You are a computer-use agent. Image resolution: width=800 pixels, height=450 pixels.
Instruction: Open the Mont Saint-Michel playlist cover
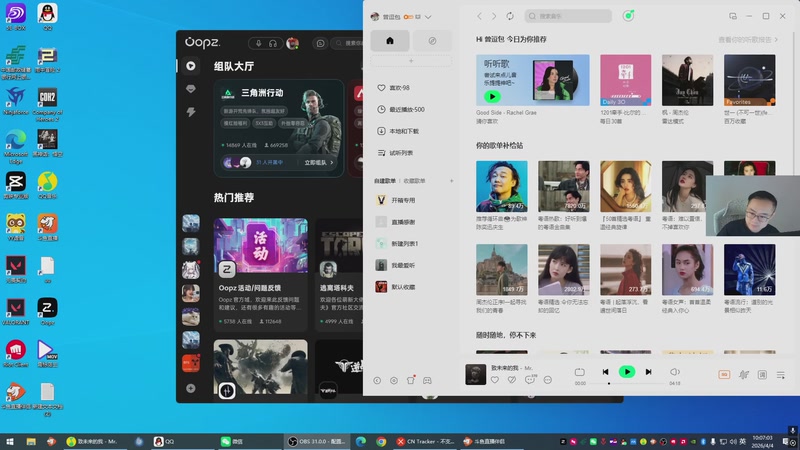[x=502, y=269]
